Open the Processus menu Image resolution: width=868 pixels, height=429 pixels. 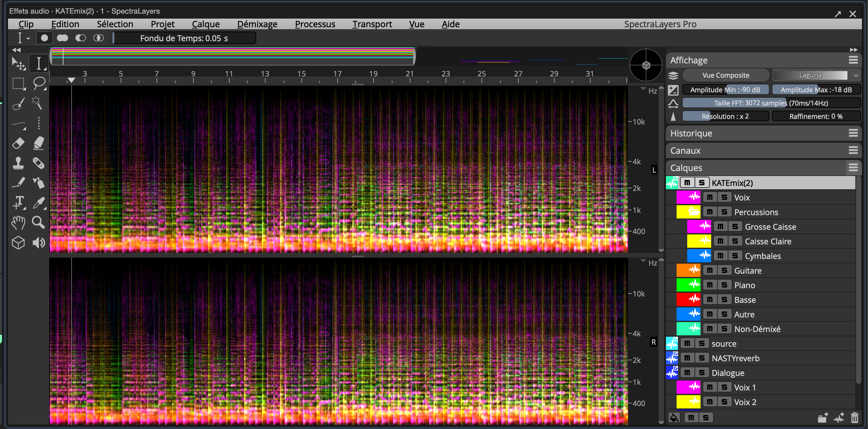[315, 24]
